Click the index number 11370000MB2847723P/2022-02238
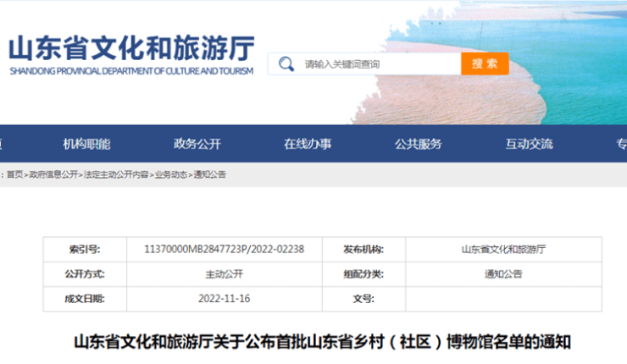This screenshot has width=627, height=364. tap(225, 250)
